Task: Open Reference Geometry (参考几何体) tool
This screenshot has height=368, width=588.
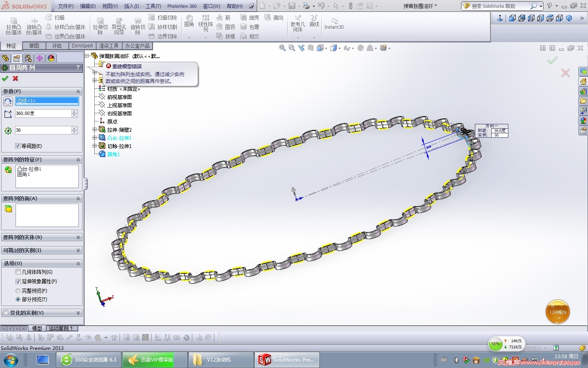Action: [x=298, y=24]
